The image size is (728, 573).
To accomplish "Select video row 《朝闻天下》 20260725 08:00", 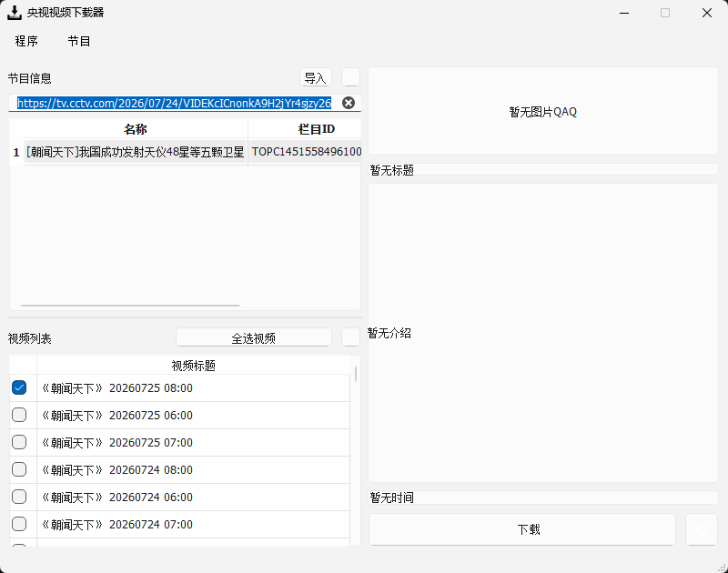I will [x=193, y=387].
